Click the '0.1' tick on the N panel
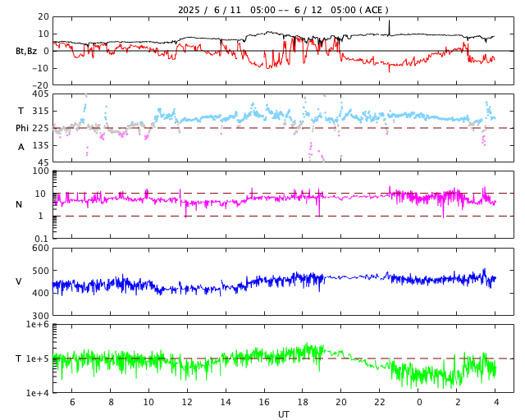This screenshot has width=525, height=420. point(42,239)
